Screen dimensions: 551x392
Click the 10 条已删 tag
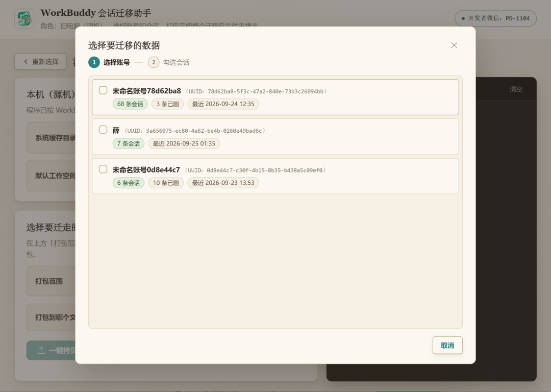tap(166, 183)
